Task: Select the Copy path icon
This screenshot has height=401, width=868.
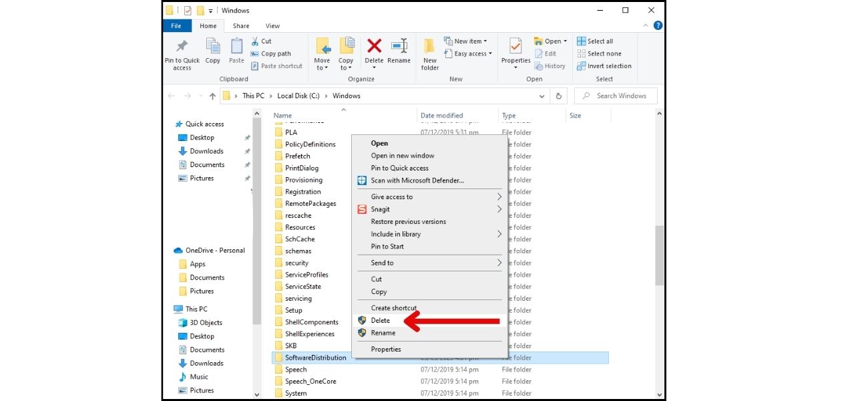Action: click(272, 53)
